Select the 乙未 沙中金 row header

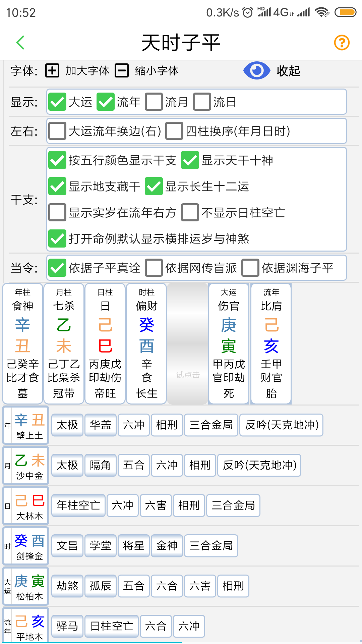(26, 466)
